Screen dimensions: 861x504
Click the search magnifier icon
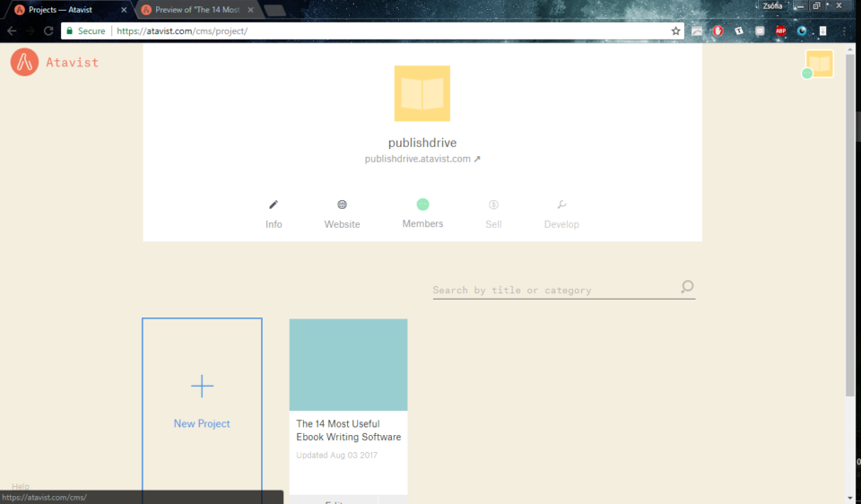pos(687,287)
